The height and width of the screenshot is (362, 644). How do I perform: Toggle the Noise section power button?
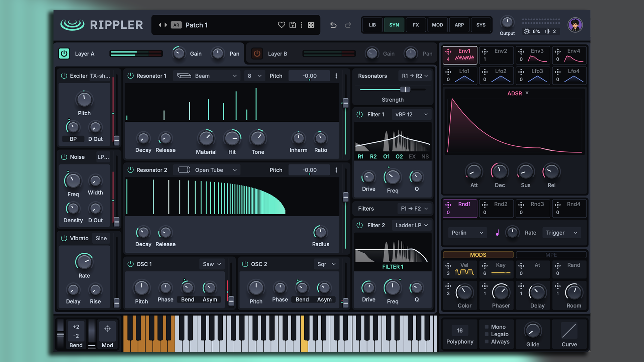[x=64, y=157]
